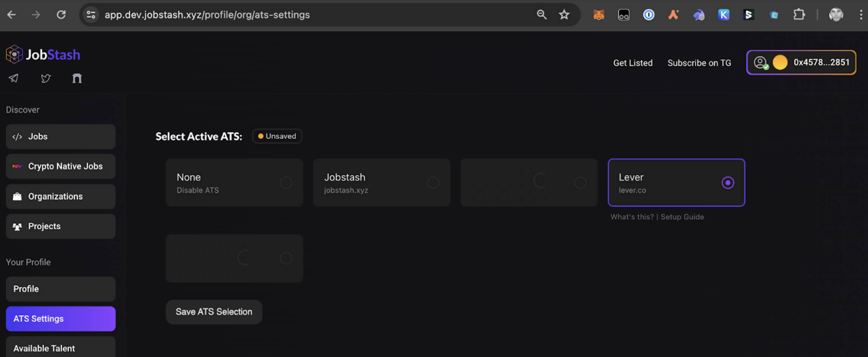The image size is (868, 357).
Task: Open Chrome three-dot menu
Action: point(861,15)
